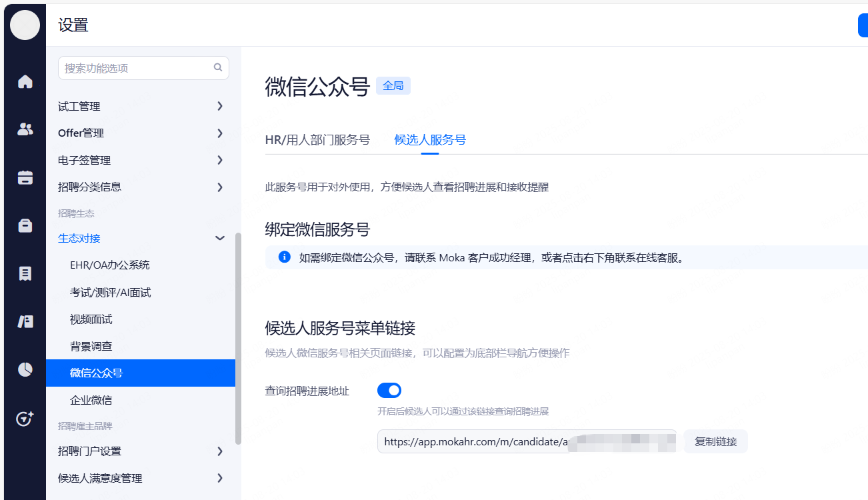Open the 企业微信 settings item

pos(91,400)
